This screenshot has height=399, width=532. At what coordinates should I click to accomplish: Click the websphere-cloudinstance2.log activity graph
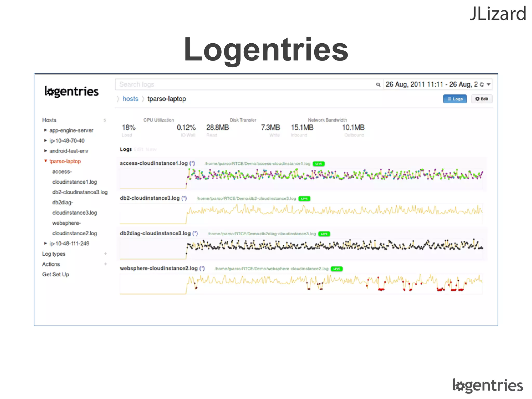tap(301, 283)
